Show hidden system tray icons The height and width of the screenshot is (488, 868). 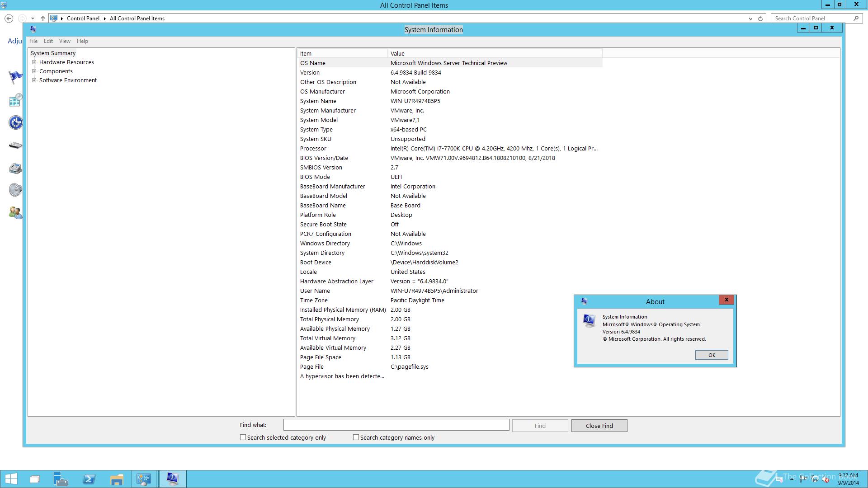792,479
